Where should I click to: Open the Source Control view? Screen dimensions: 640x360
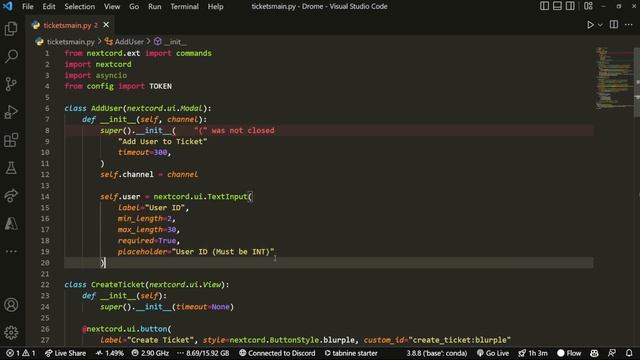coord(11,84)
